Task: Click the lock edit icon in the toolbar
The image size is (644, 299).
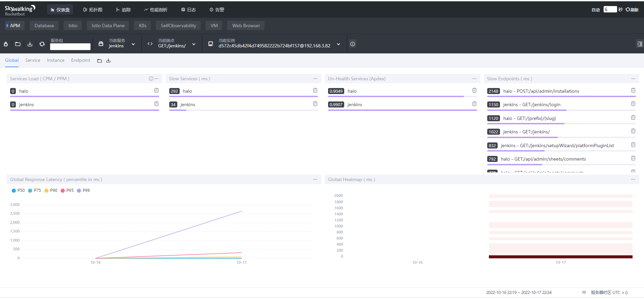Action: [x=6, y=44]
